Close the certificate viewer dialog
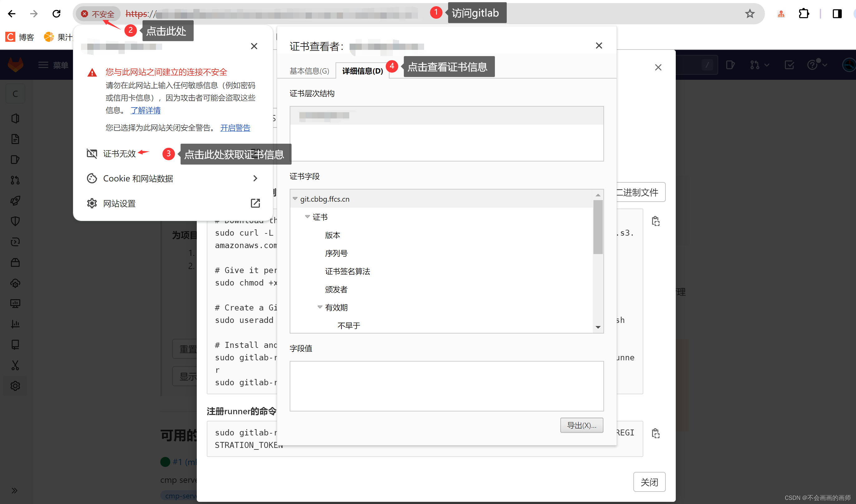The image size is (856, 504). click(x=599, y=46)
